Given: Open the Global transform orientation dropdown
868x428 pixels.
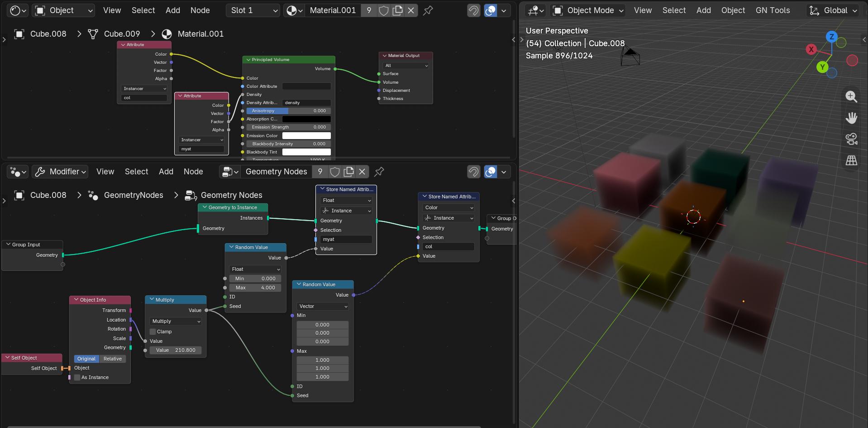Looking at the screenshot, I should coord(833,10).
